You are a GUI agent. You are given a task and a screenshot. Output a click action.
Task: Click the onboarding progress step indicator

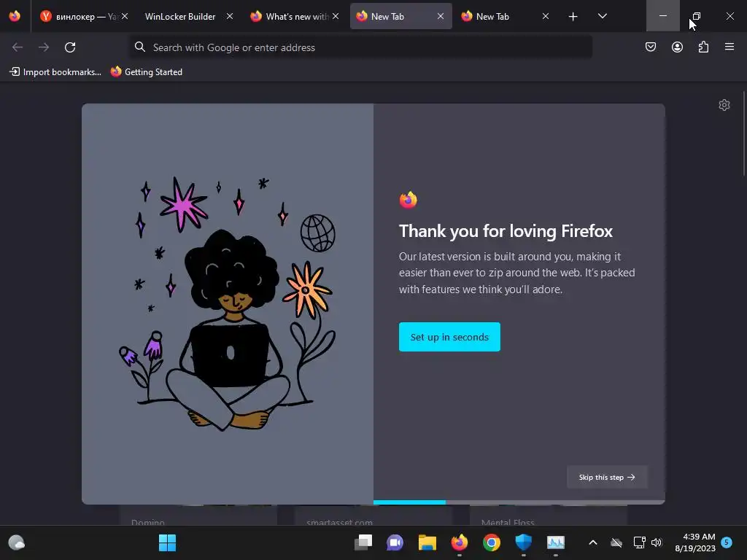[x=519, y=502]
